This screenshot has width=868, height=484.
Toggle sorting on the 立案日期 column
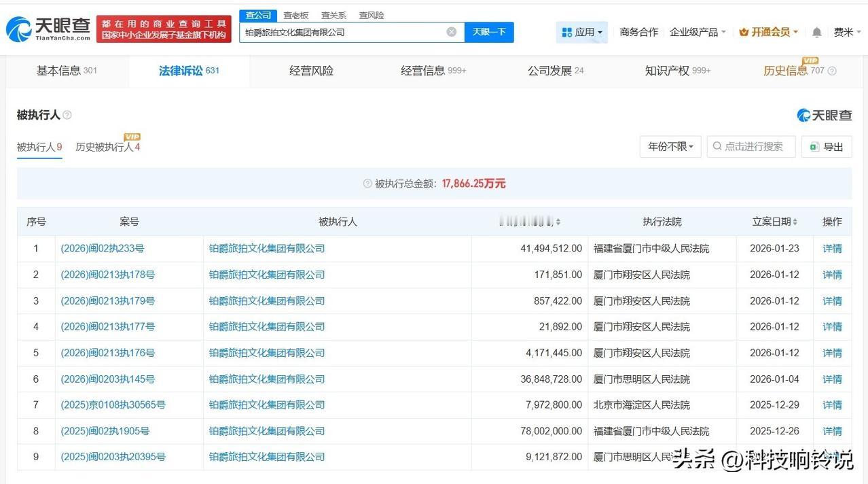795,222
